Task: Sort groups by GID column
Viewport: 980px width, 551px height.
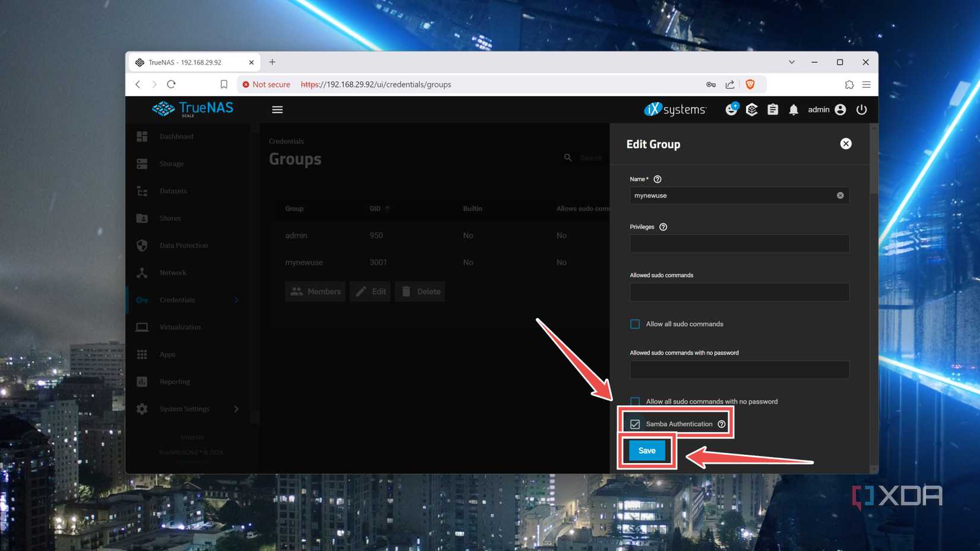Action: (380, 208)
